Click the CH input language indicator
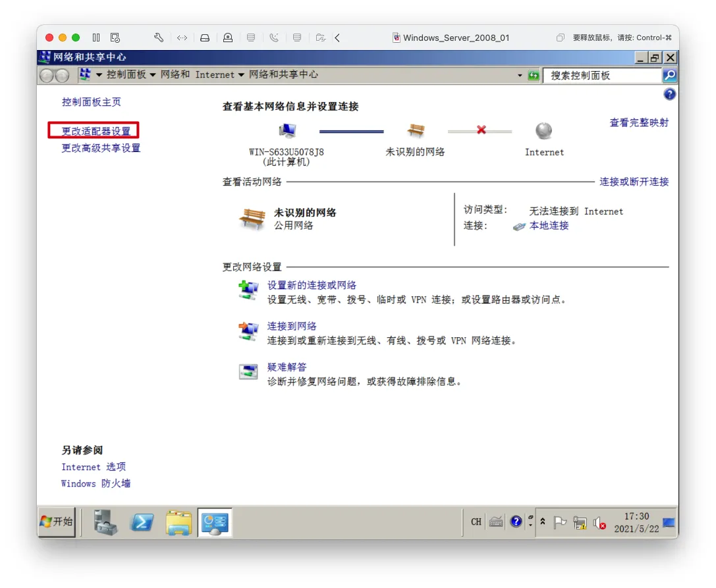The width and height of the screenshot is (716, 588). [x=476, y=521]
